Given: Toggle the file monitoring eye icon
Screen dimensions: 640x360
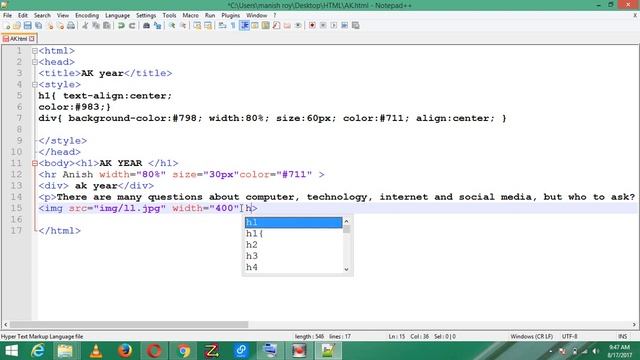Looking at the screenshot, I should pyautogui.click(x=298, y=25).
